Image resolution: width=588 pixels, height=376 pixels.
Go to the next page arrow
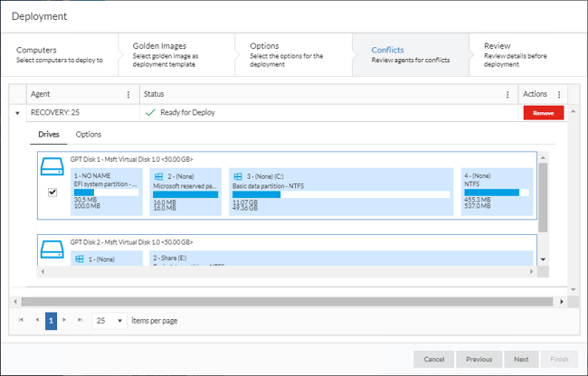[65, 321]
